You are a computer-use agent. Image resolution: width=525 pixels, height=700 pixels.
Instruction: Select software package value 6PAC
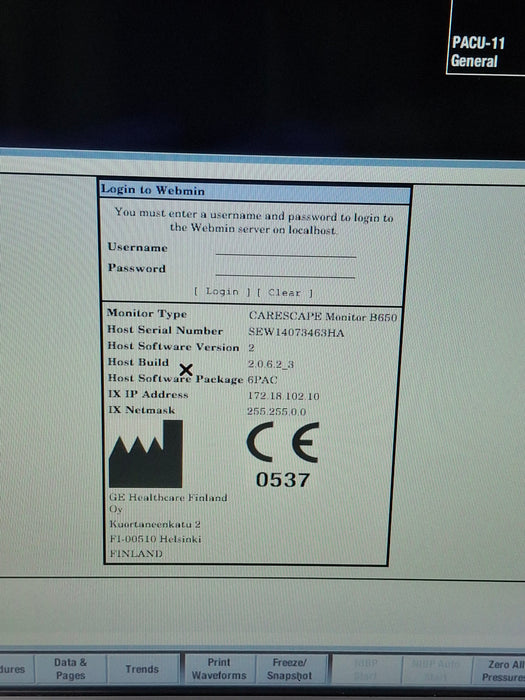pos(262,380)
